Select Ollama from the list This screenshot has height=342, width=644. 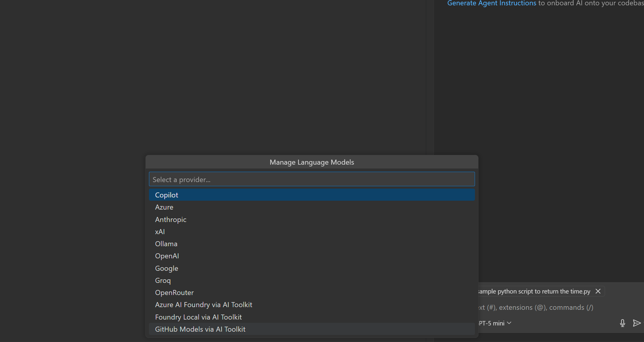(166, 244)
